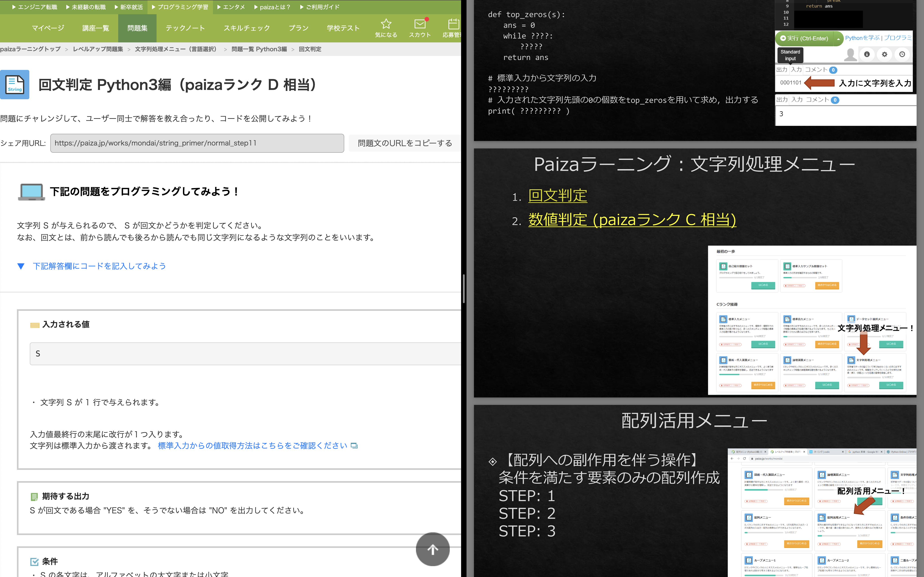Screen dimensions: 924x577
Task: Click 問題文のURLをコピーする button
Action: point(404,143)
